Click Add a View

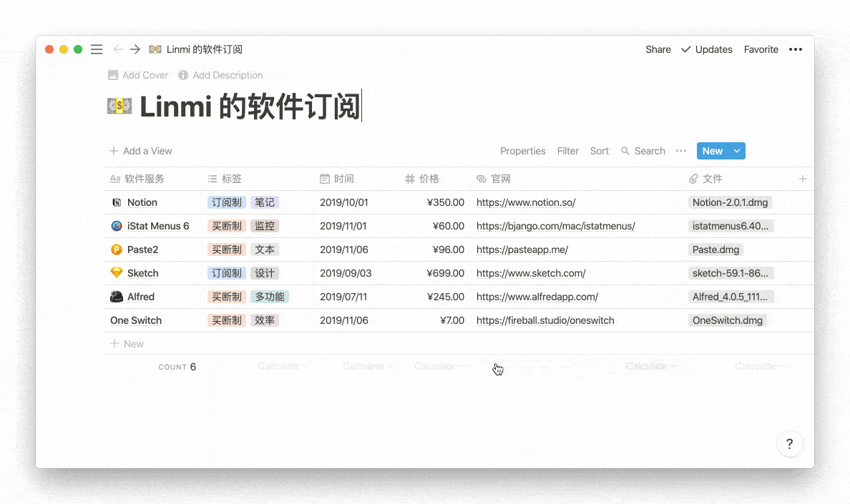click(140, 151)
